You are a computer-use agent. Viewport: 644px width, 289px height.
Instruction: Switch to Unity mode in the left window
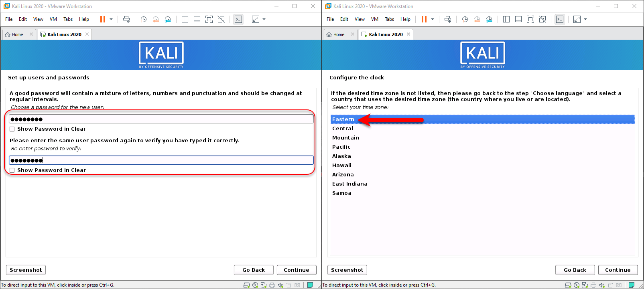coord(221,19)
